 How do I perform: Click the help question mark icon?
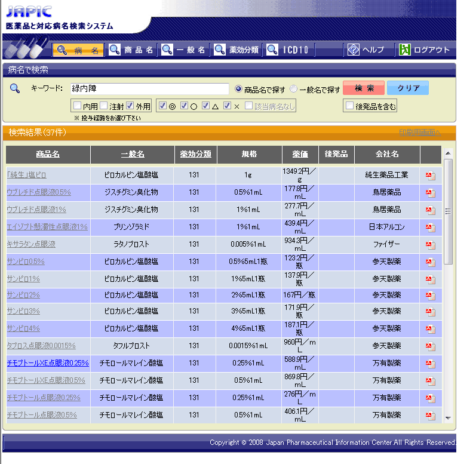pos(354,50)
